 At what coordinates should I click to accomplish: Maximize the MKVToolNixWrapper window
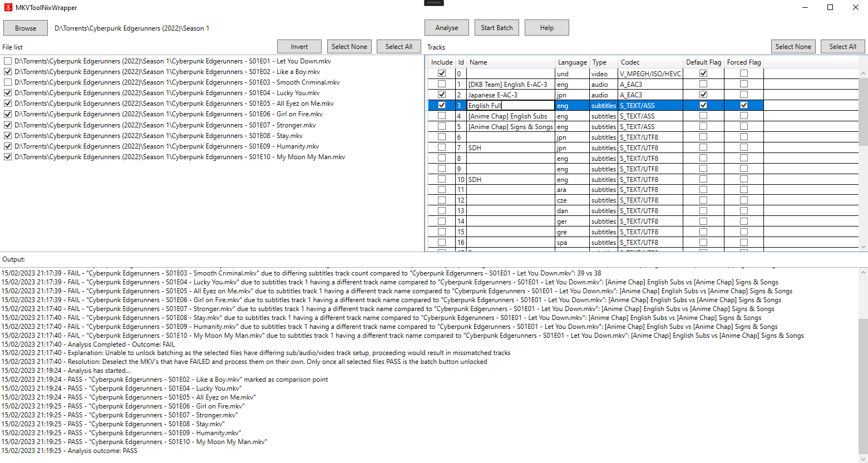[830, 7]
